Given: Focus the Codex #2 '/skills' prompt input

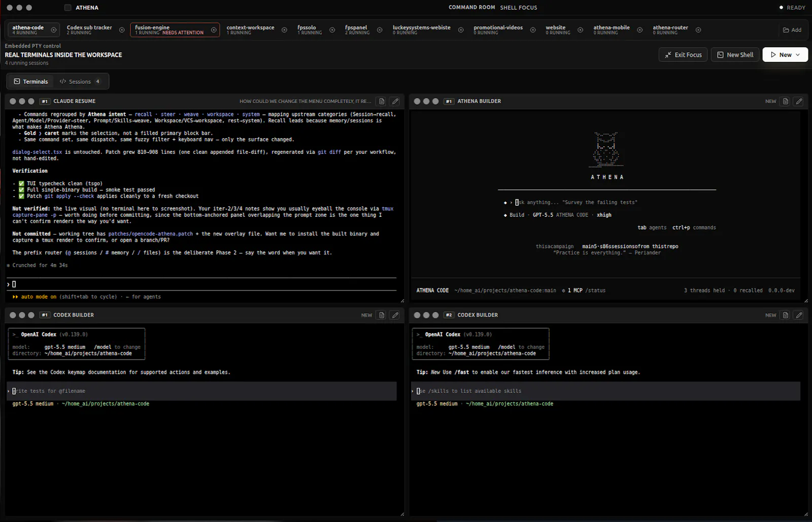Looking at the screenshot, I should [x=605, y=391].
